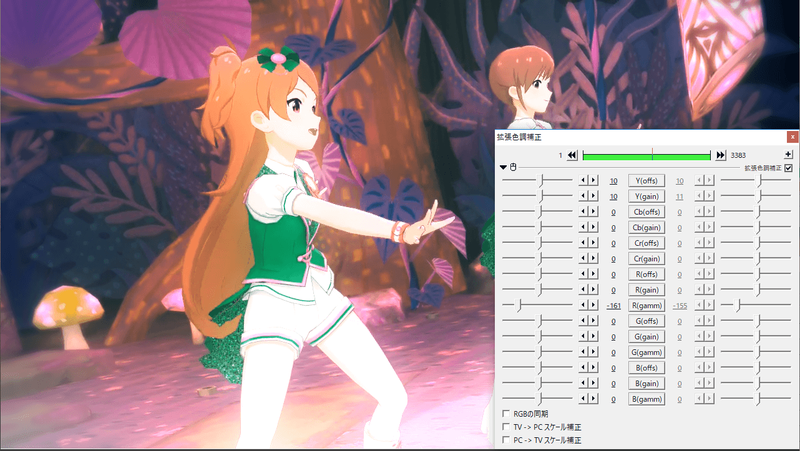Collapse the filter with the black triangle
The width and height of the screenshot is (800, 451).
504,167
